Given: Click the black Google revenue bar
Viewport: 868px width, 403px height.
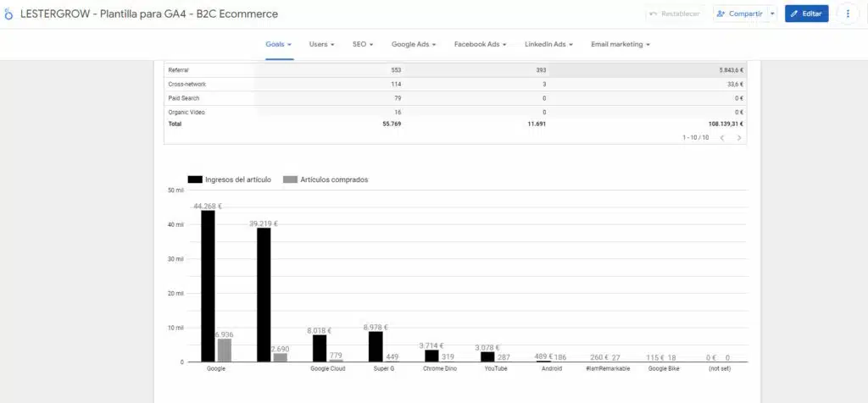Looking at the screenshot, I should pos(208,286).
